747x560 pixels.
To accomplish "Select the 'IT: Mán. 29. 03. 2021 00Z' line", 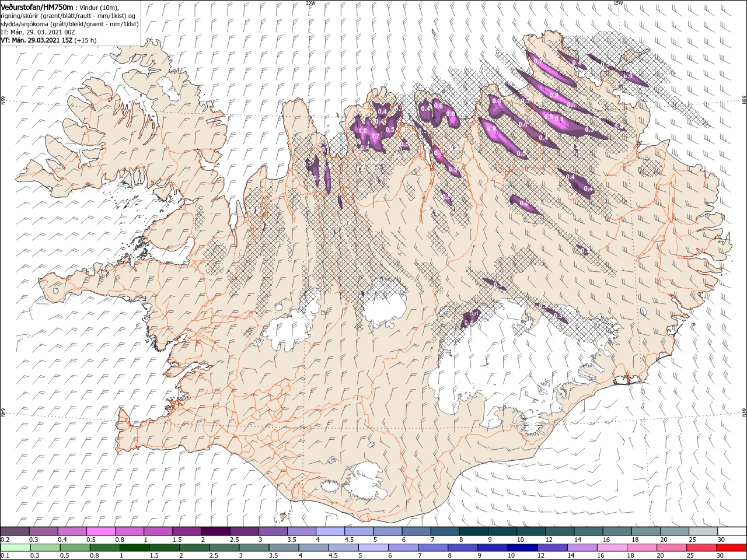I will tap(37, 32).
